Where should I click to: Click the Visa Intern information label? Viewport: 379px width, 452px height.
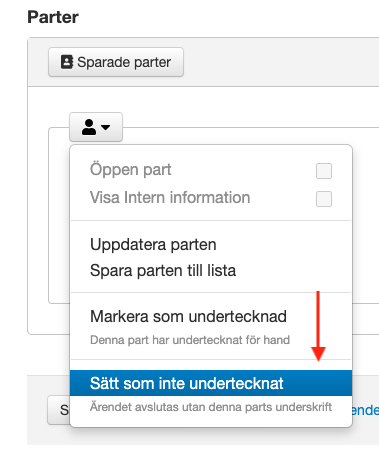click(170, 198)
